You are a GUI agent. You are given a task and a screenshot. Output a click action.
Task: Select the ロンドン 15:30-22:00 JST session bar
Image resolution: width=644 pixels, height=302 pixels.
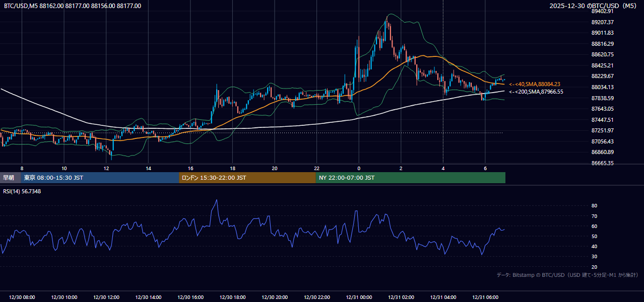[247, 178]
